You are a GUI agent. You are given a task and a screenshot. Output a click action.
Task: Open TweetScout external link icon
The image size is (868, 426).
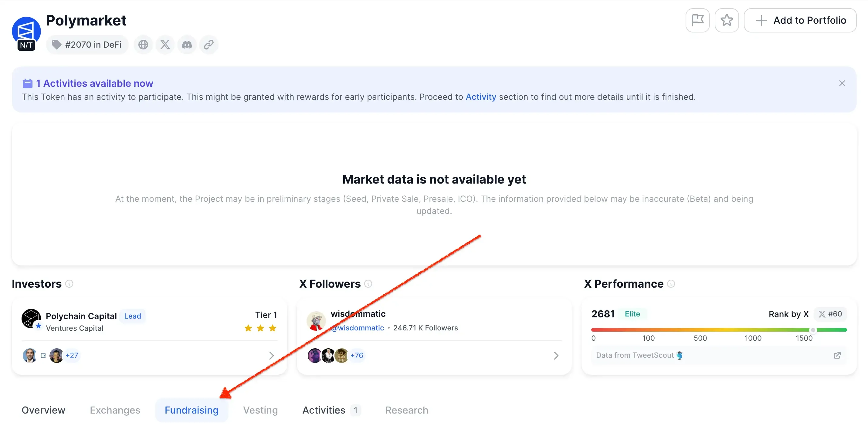(x=837, y=355)
